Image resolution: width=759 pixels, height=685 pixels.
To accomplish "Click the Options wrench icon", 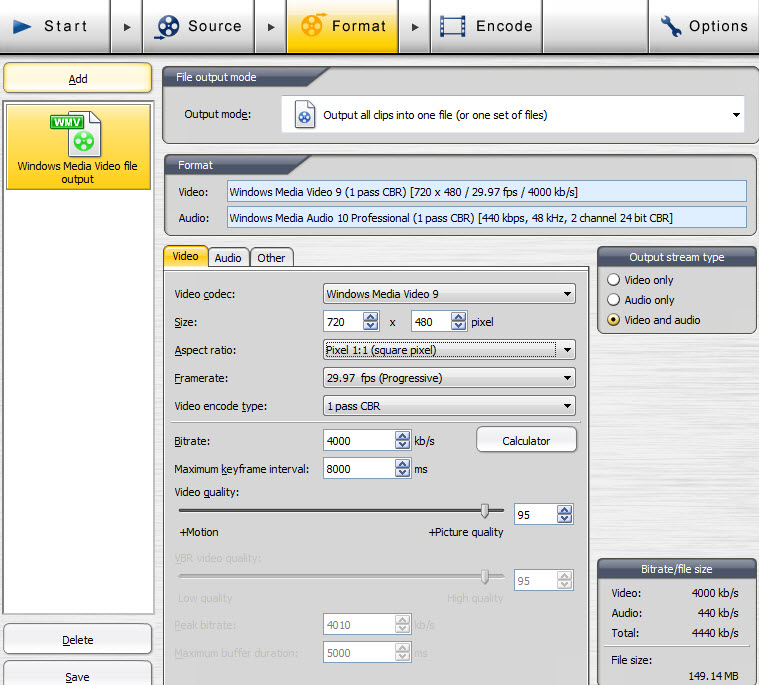I will pyautogui.click(x=671, y=26).
